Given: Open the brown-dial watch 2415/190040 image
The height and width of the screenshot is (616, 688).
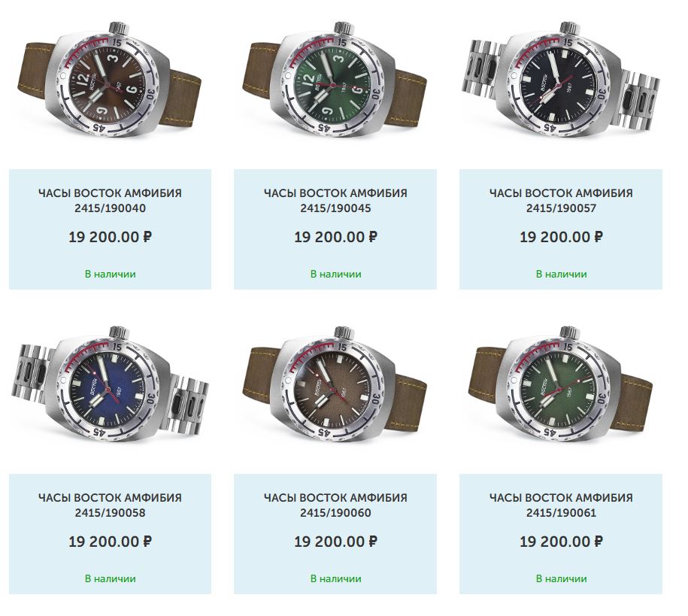Looking at the screenshot, I should click(x=110, y=80).
